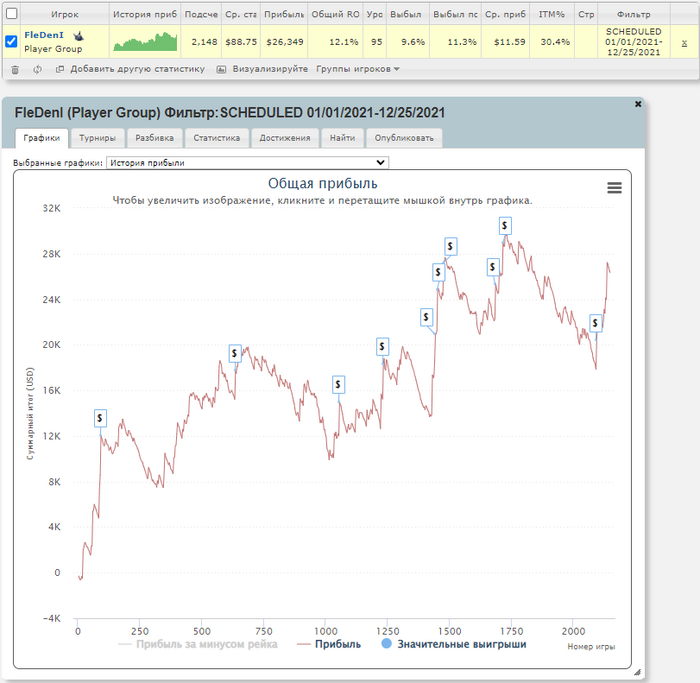Image resolution: width=700 pixels, height=683 pixels.
Task: Switch to the Графики tab
Action: coord(42,138)
